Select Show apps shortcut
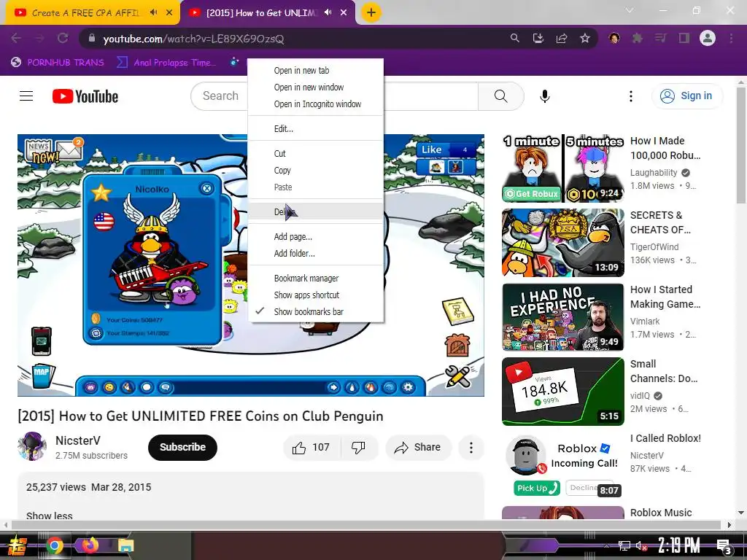The image size is (747, 560). [x=316, y=295]
